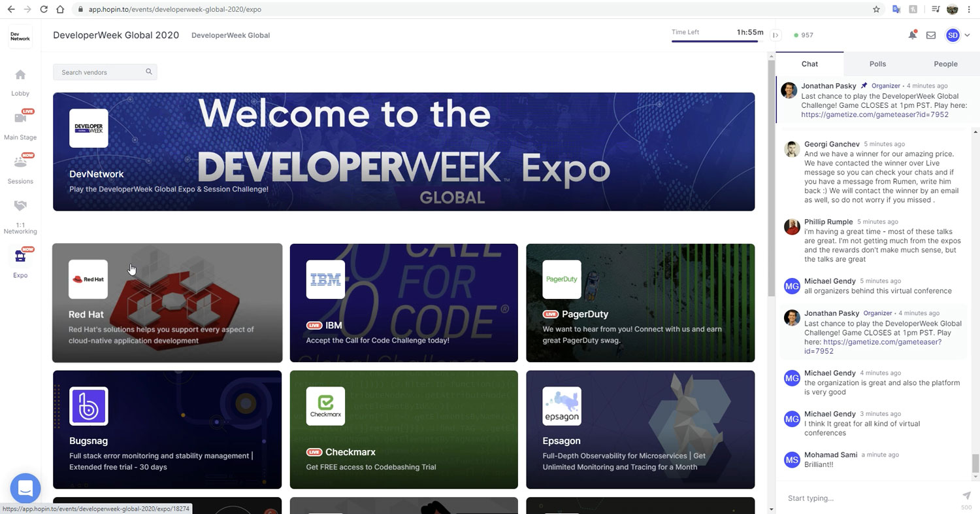Bookmark page with star icon
Screen dimensions: 980x514
[877, 9]
